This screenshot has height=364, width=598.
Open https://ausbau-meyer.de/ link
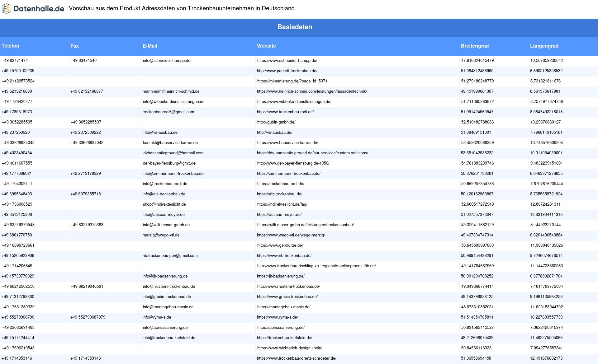tap(279, 215)
